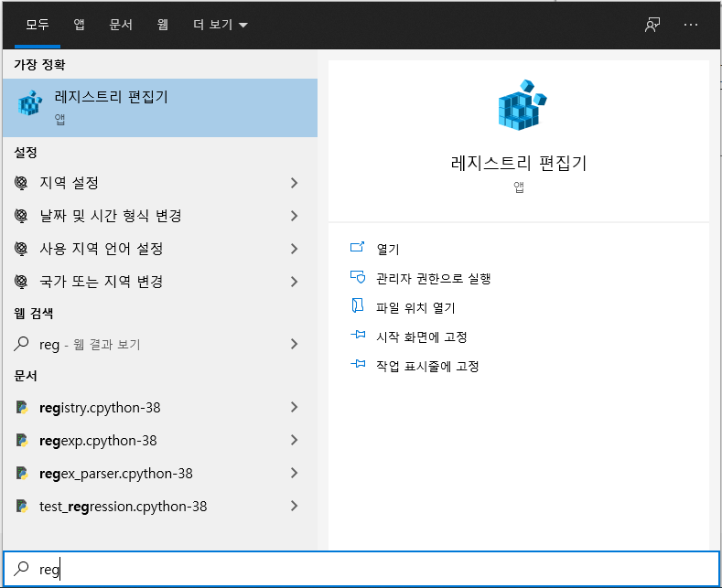Click the file location icon beside 파일 위치 열기
The image size is (722, 588).
[358, 306]
